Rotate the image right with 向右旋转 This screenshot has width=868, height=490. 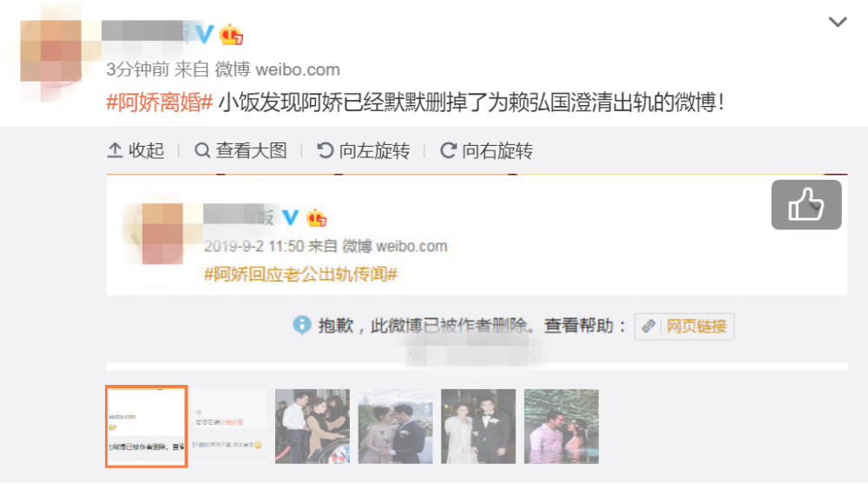click(486, 150)
